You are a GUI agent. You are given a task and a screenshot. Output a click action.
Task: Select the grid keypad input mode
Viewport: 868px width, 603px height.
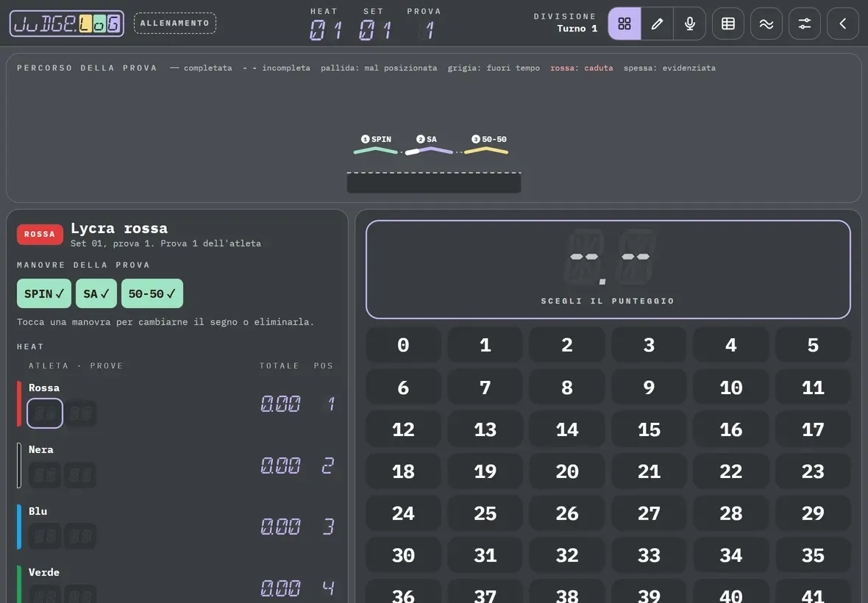pos(625,24)
